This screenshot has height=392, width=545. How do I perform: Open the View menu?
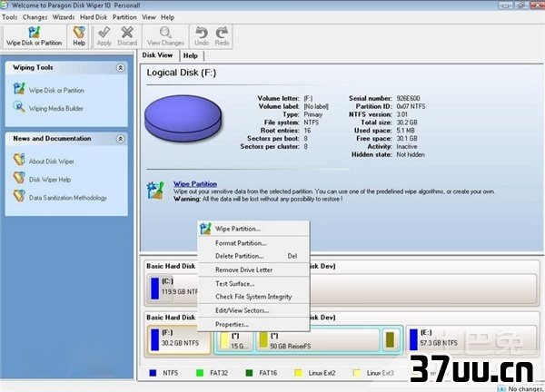(x=148, y=17)
